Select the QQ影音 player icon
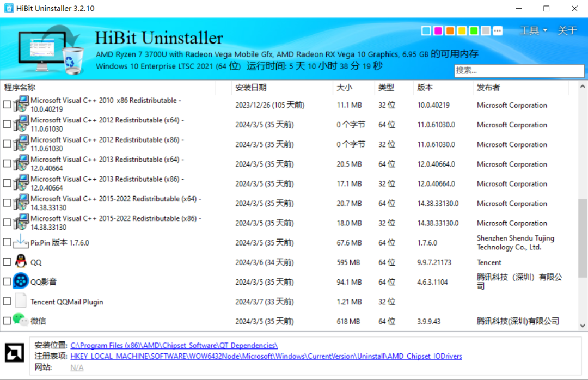This screenshot has height=380, width=588. pos(20,281)
